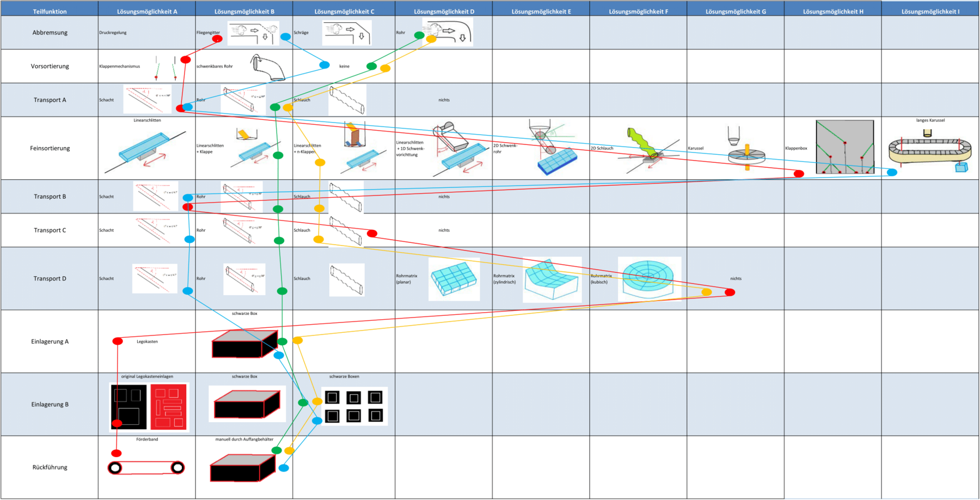Select the Förderband conveyor belt icon
The height and width of the screenshot is (500, 980).
pos(146,467)
